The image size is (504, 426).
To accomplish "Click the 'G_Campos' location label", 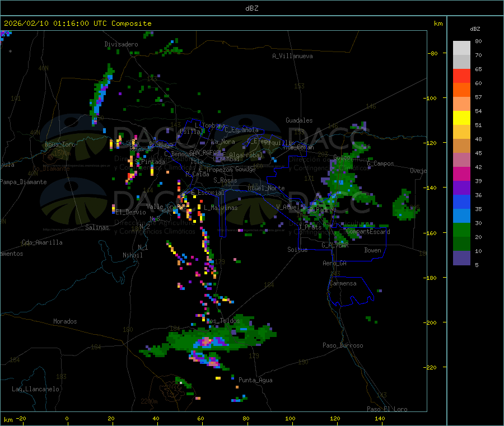I will click(x=380, y=163).
